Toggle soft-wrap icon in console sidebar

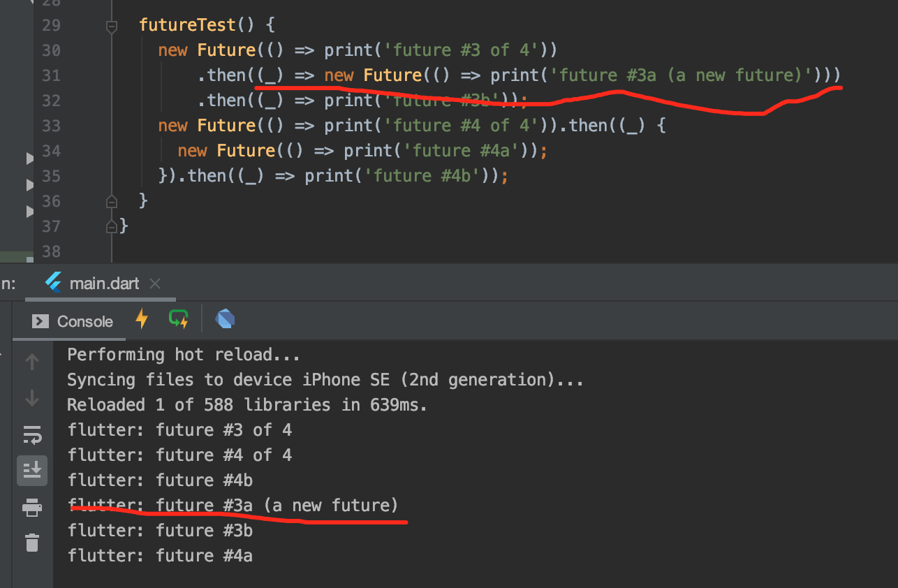32,434
